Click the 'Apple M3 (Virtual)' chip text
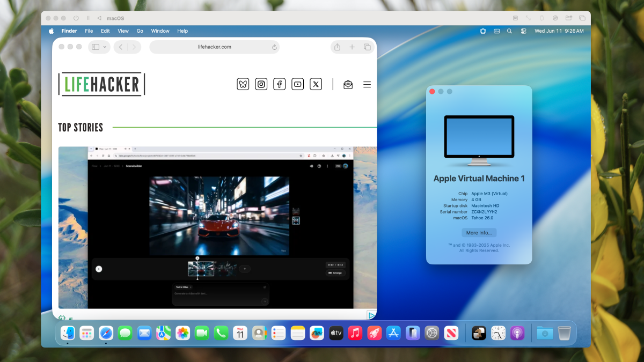 click(489, 194)
